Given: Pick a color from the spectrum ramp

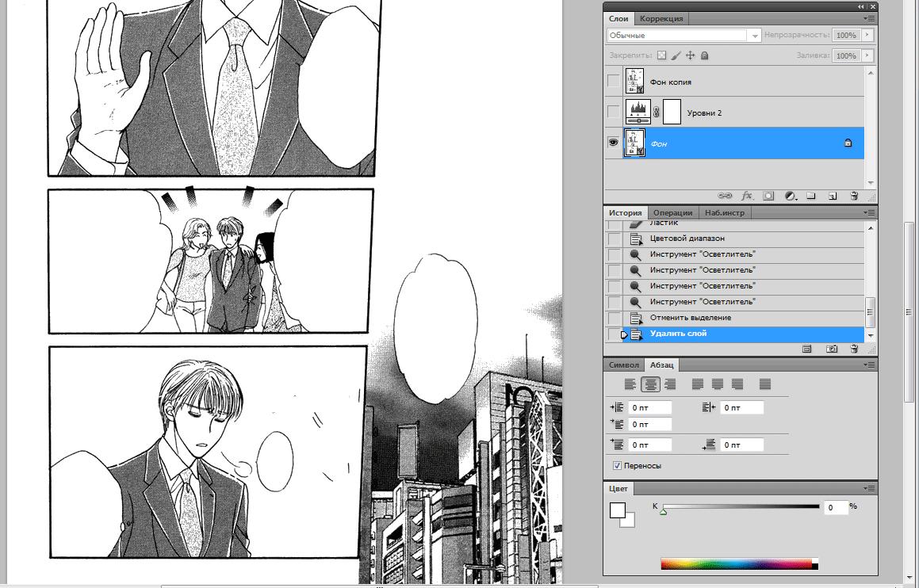Looking at the screenshot, I should pyautogui.click(x=739, y=564).
